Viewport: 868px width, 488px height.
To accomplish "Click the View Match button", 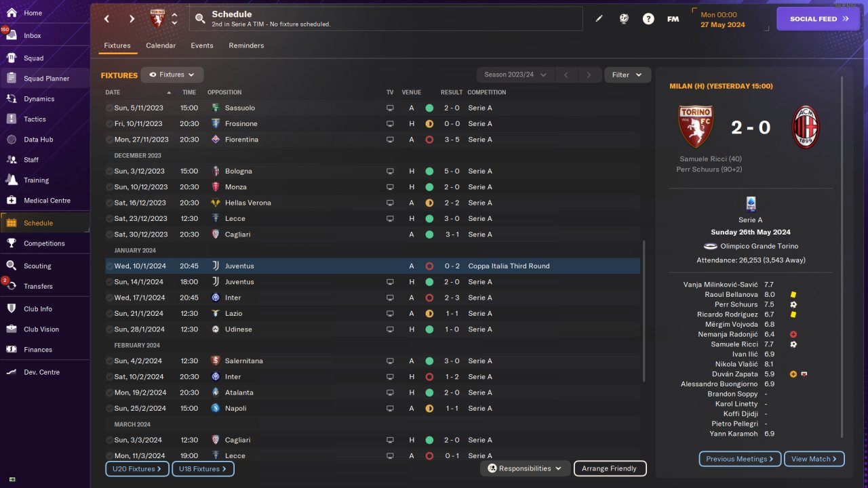I will coord(814,459).
